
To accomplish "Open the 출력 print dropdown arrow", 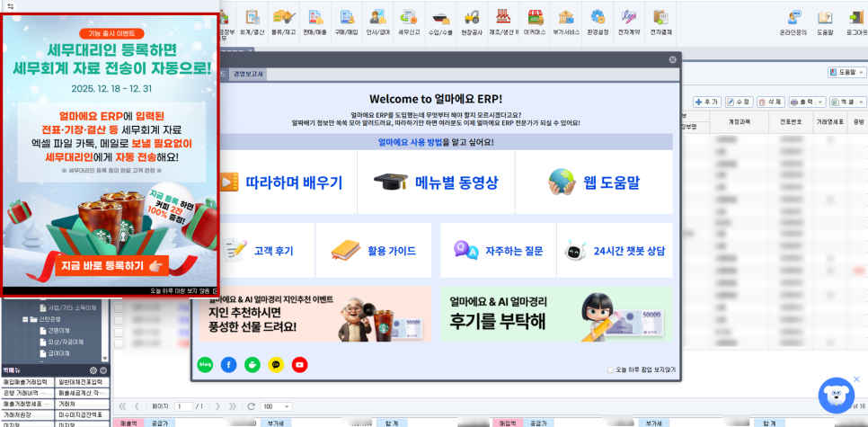I will (821, 102).
